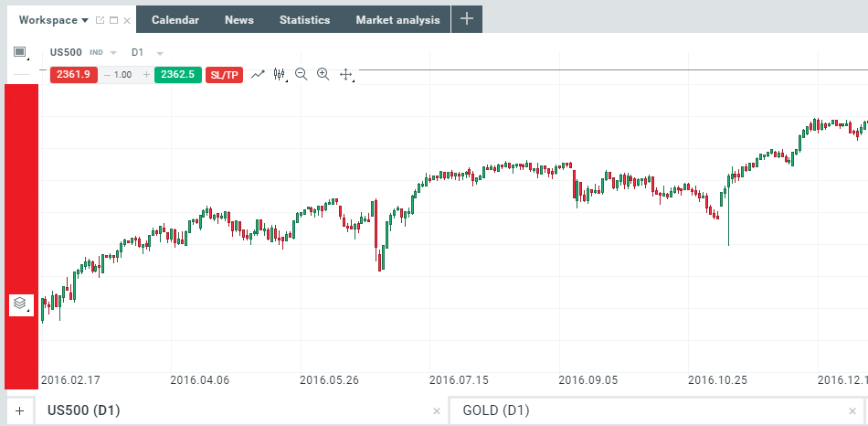
Task: Open the layers icon on left sidebar
Action: pyautogui.click(x=20, y=303)
